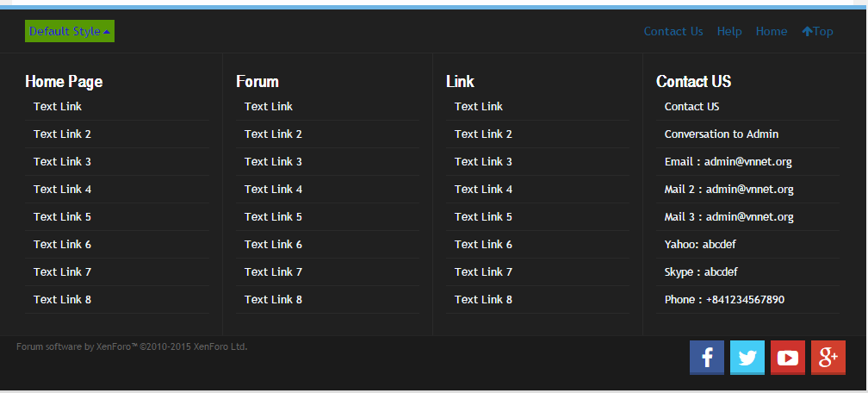
Task: Click the Email admin@vnnet.org link
Action: coord(728,161)
